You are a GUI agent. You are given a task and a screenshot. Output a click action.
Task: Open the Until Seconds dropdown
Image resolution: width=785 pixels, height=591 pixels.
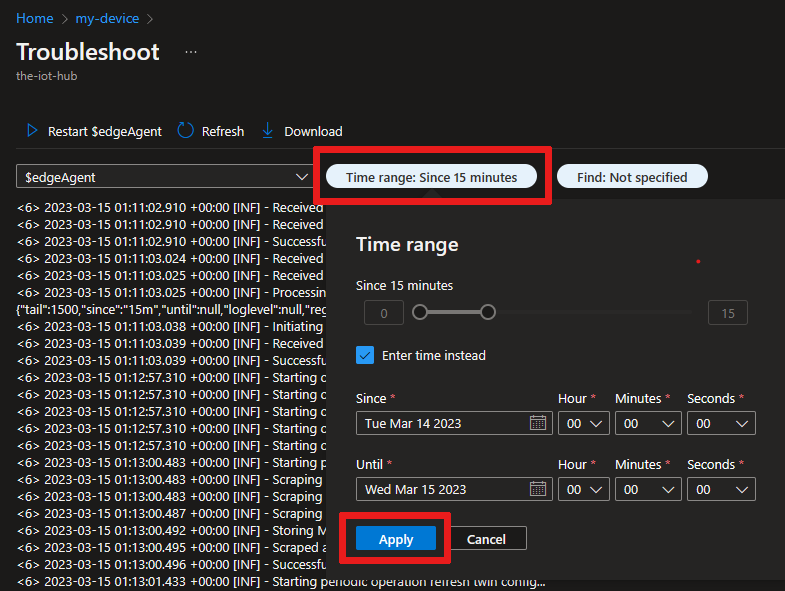point(720,489)
